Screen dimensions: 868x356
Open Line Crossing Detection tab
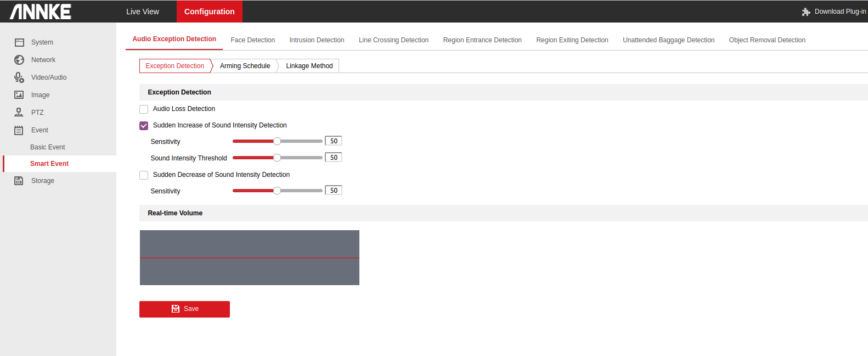[394, 40]
